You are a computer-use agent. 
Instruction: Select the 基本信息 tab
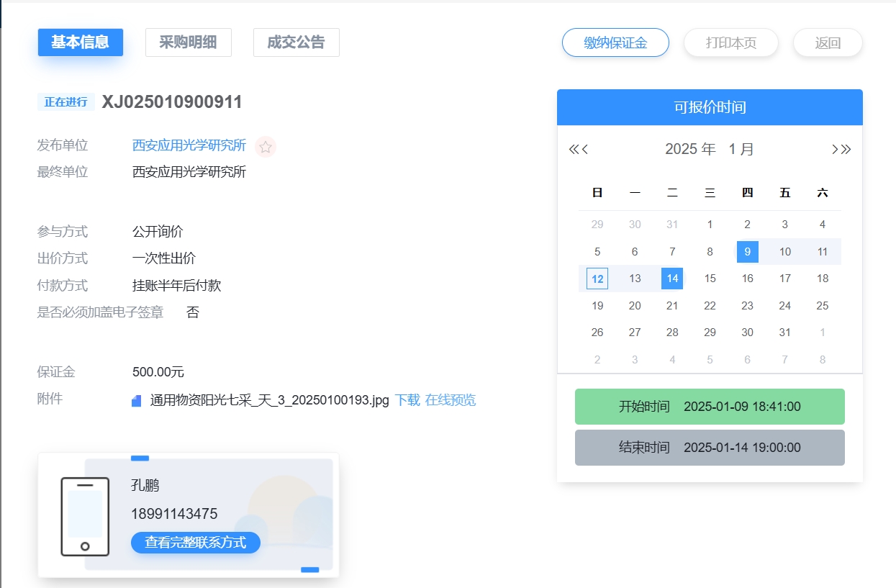[x=80, y=42]
